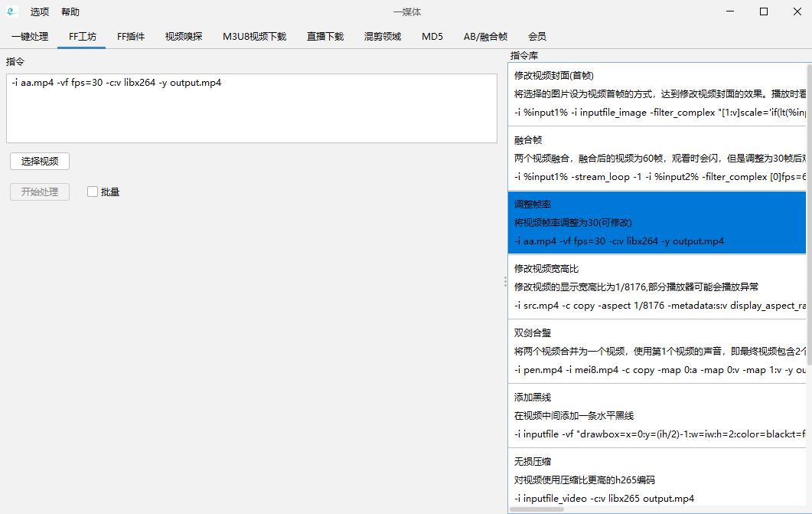This screenshot has width=812, height=514.
Task: Open the MD5 tab
Action: 432,37
